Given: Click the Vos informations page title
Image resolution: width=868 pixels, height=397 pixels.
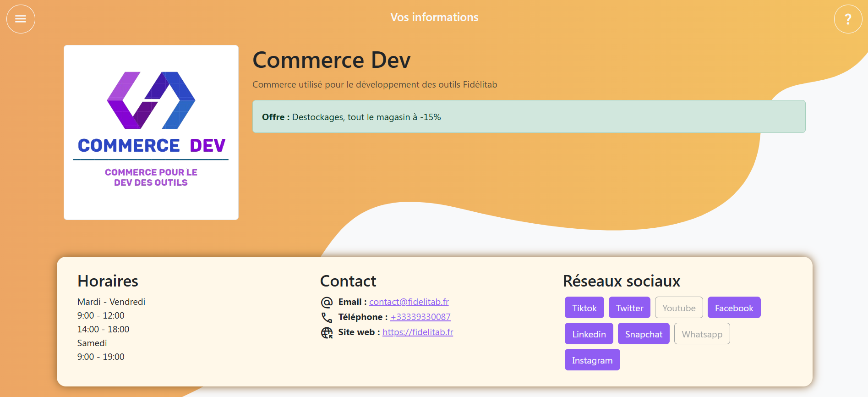Looking at the screenshot, I should coord(434,17).
